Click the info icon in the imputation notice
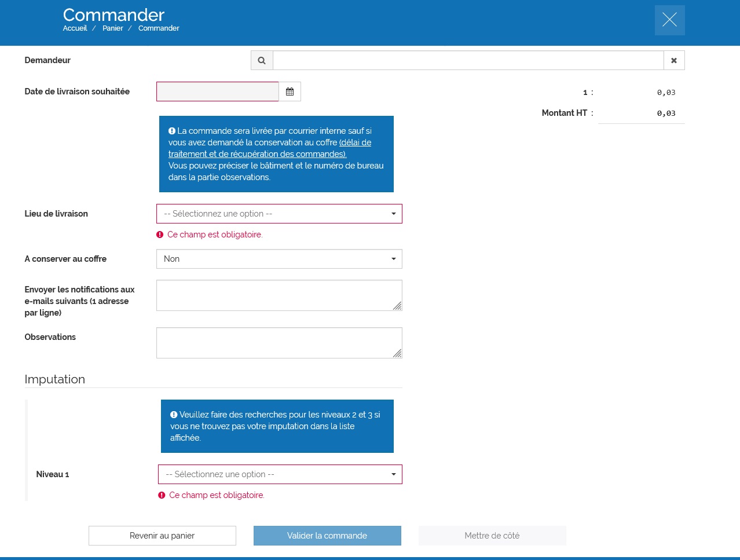The image size is (740, 560). 174,415
